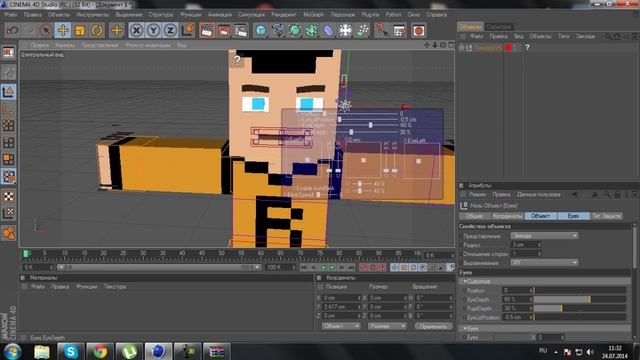The image size is (640, 360).
Task: Open the render settings clapperboard icon
Action: (x=241, y=31)
